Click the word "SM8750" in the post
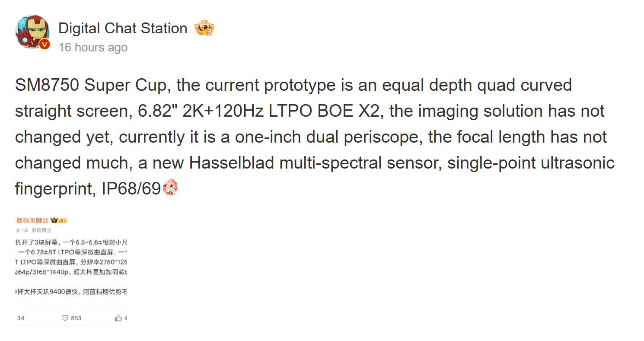Image resolution: width=644 pixels, height=341 pixels. pos(47,85)
